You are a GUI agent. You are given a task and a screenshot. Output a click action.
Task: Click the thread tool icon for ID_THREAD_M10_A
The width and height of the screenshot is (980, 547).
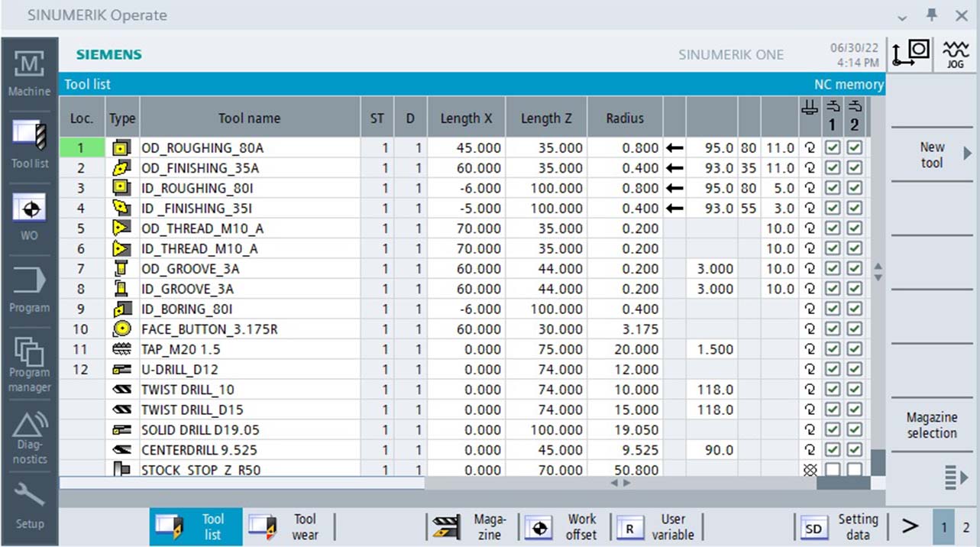(x=121, y=248)
